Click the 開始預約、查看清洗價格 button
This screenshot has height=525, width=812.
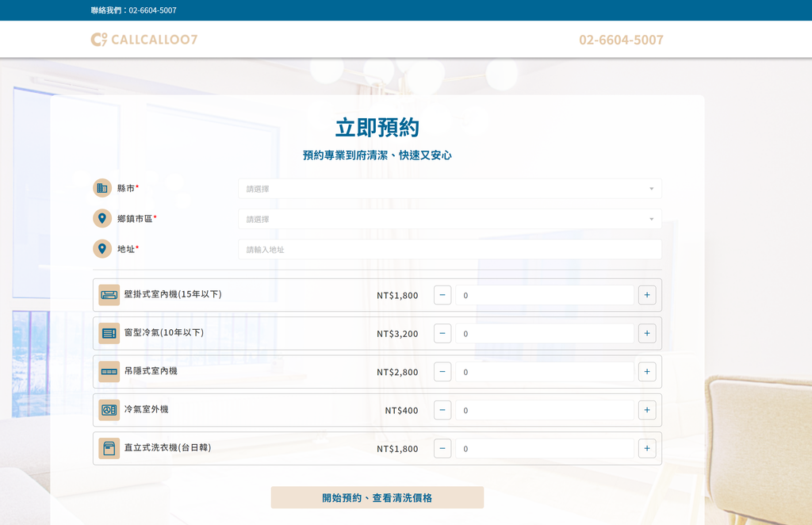tap(377, 497)
